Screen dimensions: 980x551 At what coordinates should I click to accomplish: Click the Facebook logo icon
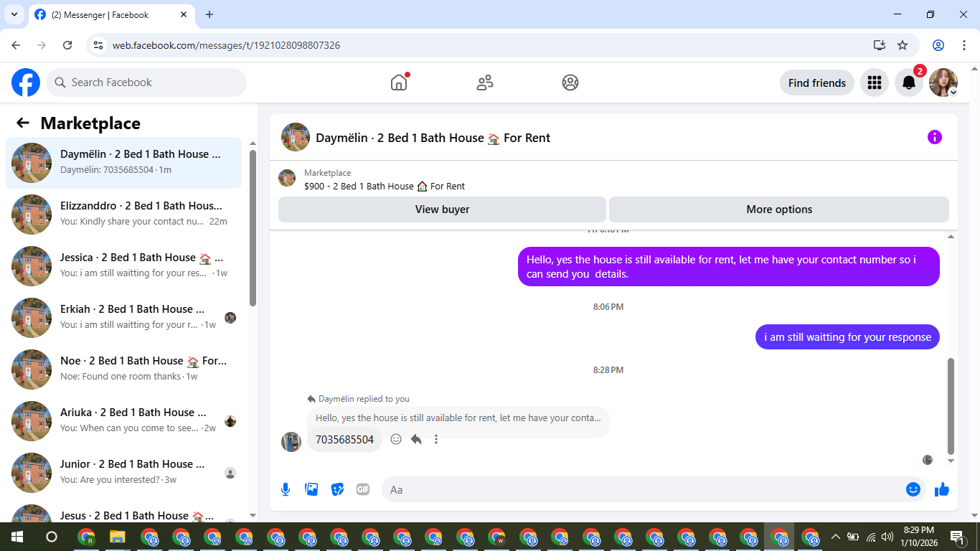(26, 83)
